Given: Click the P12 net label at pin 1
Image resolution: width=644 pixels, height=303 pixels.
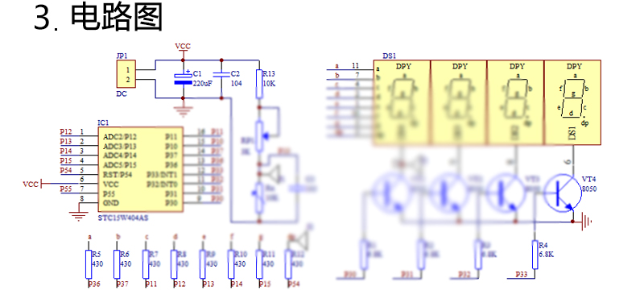Looking at the screenshot, I should click(66, 131).
